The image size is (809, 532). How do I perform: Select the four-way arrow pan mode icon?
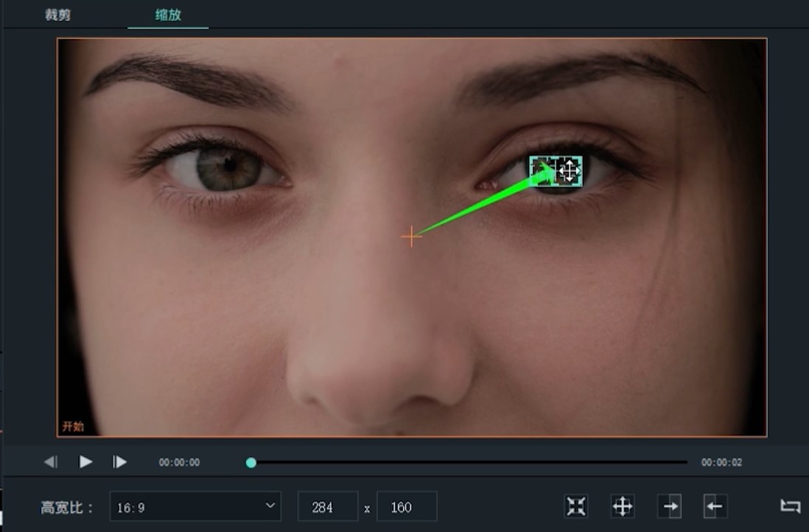point(623,506)
